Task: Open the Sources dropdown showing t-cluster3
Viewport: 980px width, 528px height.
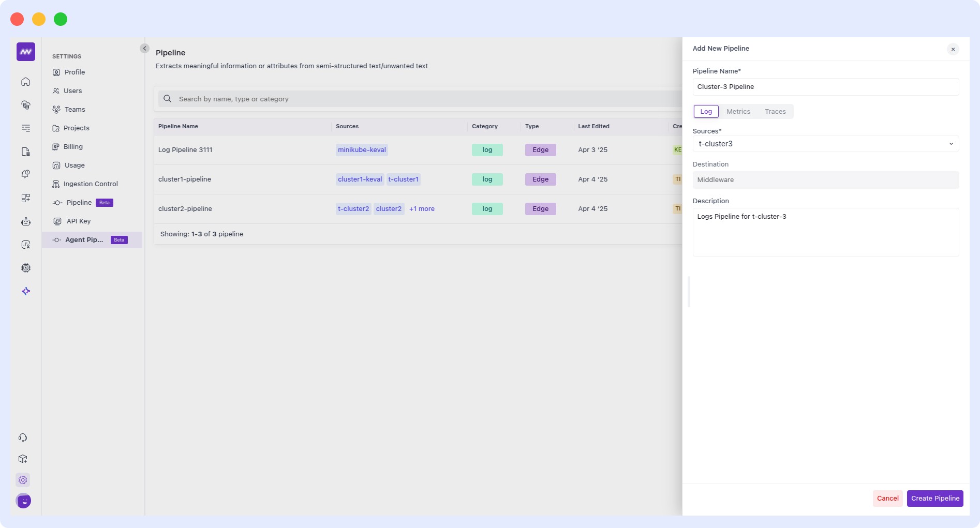Action: [825, 144]
